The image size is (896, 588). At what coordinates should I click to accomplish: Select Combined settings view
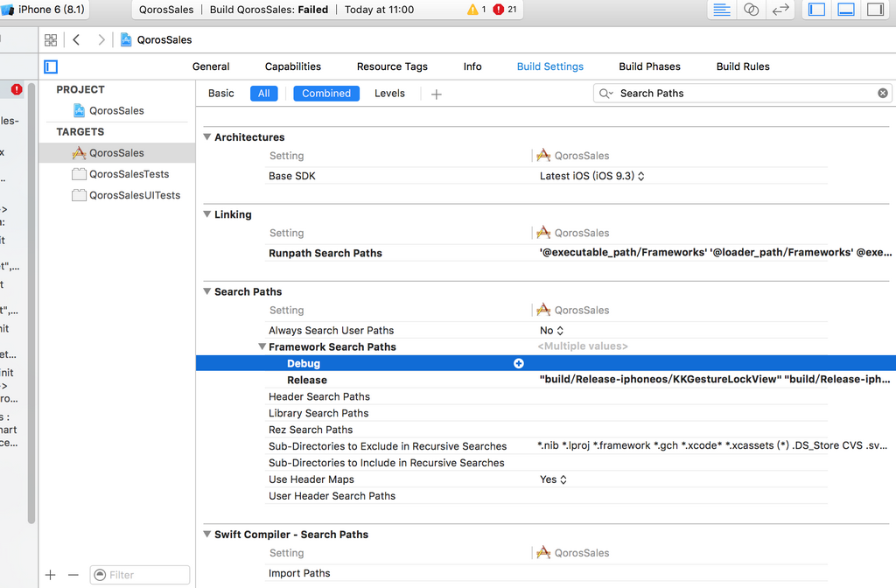coord(326,93)
